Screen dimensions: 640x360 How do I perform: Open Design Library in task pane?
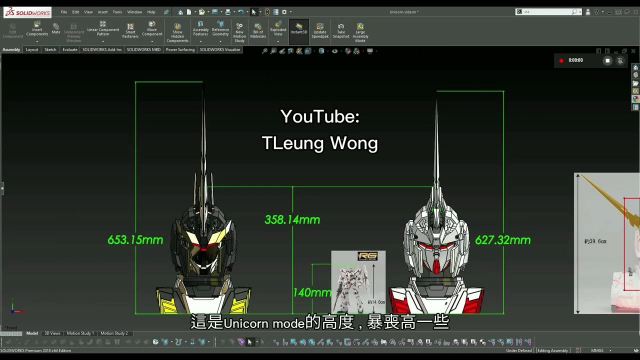636,75
